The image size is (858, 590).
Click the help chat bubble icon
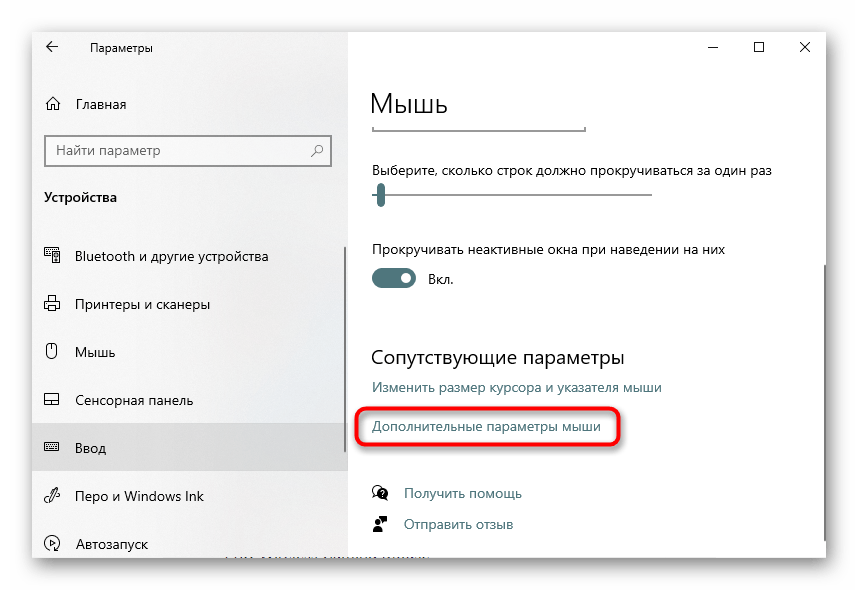380,493
